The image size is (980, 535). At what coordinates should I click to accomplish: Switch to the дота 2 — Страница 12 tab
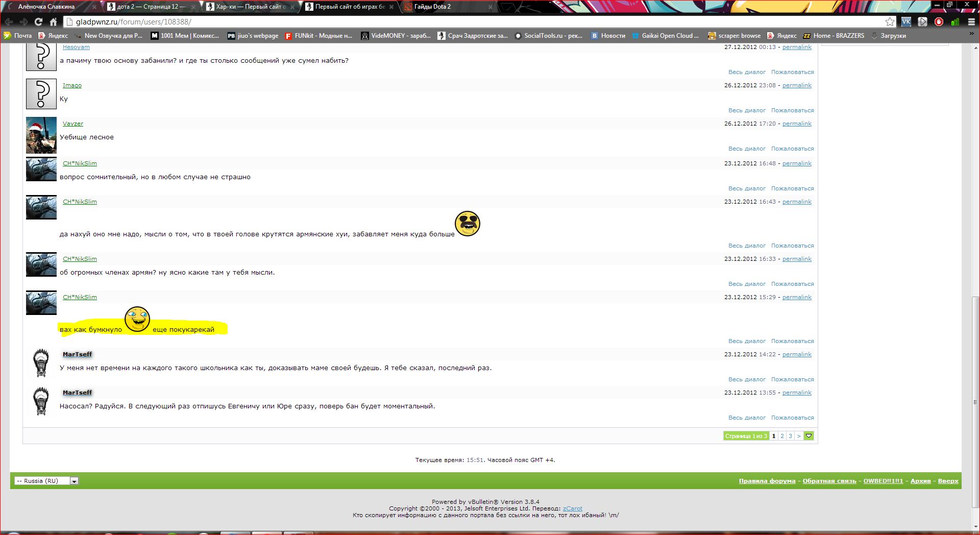click(x=150, y=7)
